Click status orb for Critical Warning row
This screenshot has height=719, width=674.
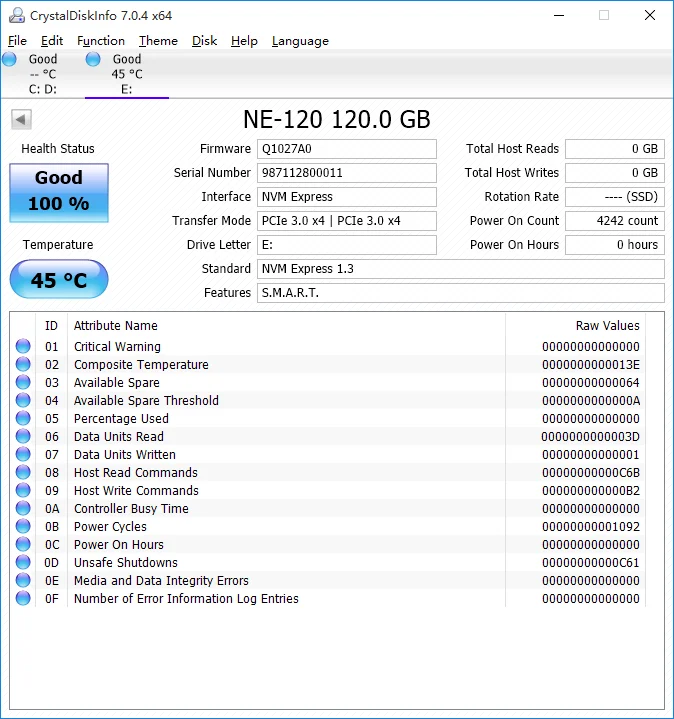coord(23,346)
